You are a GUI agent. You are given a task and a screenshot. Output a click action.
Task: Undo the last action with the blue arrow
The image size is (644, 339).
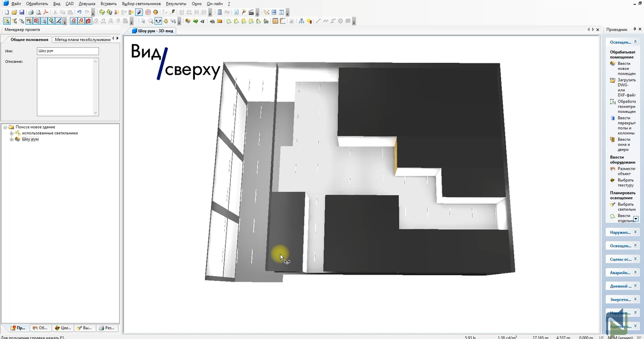pos(79,12)
